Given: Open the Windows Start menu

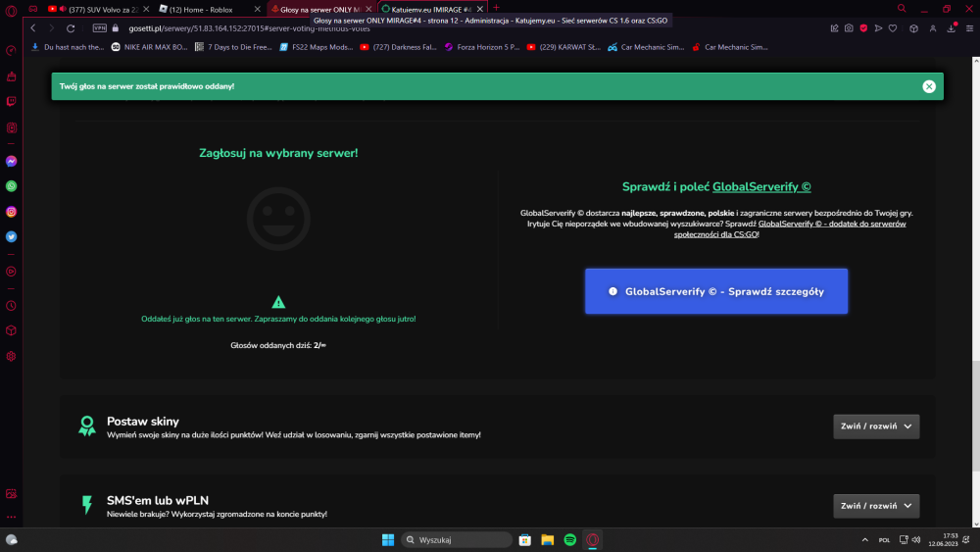Looking at the screenshot, I should (388, 539).
